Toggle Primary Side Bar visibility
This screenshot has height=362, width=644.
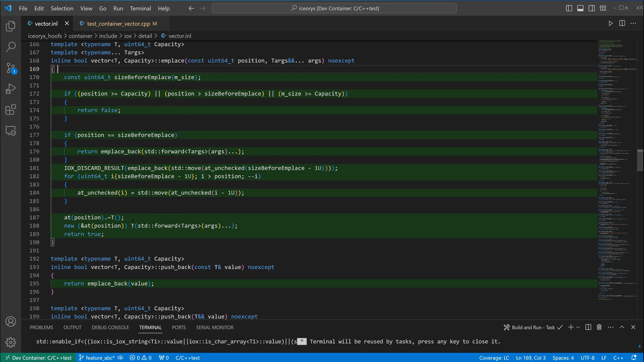pyautogui.click(x=569, y=8)
